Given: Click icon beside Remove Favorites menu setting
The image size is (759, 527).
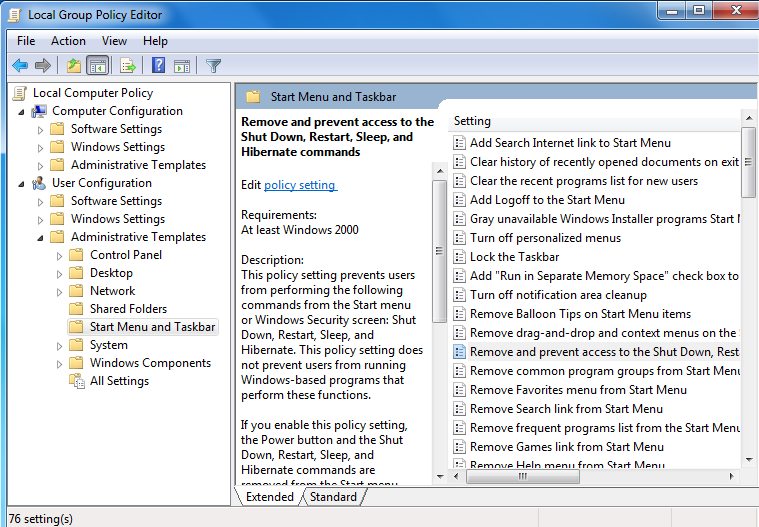Looking at the screenshot, I should click(x=459, y=390).
